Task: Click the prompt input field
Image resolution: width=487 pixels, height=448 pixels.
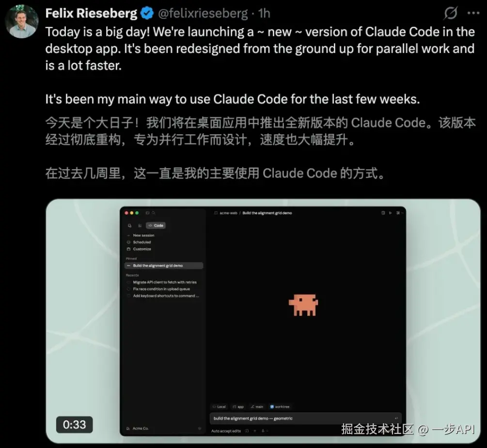Action: point(306,418)
